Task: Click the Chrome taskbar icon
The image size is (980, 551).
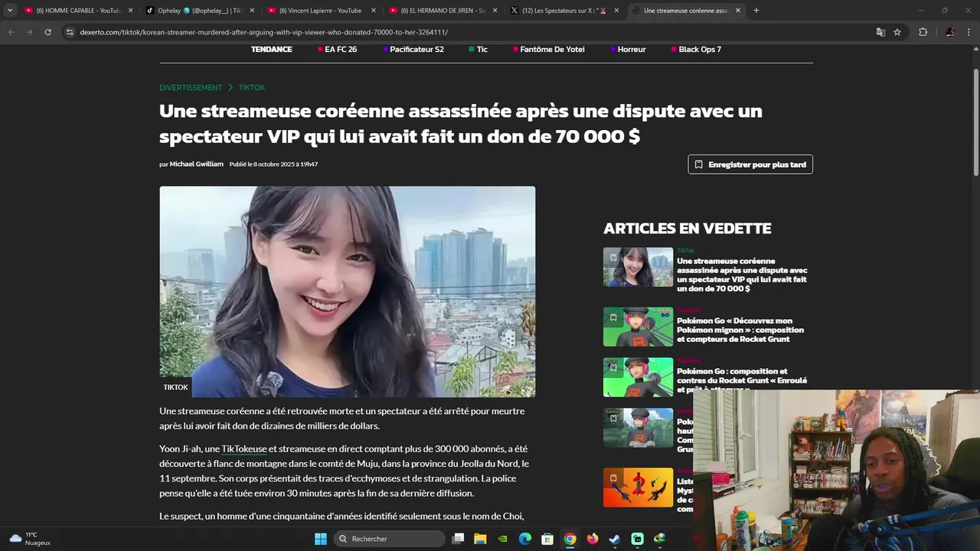Action: tap(570, 539)
